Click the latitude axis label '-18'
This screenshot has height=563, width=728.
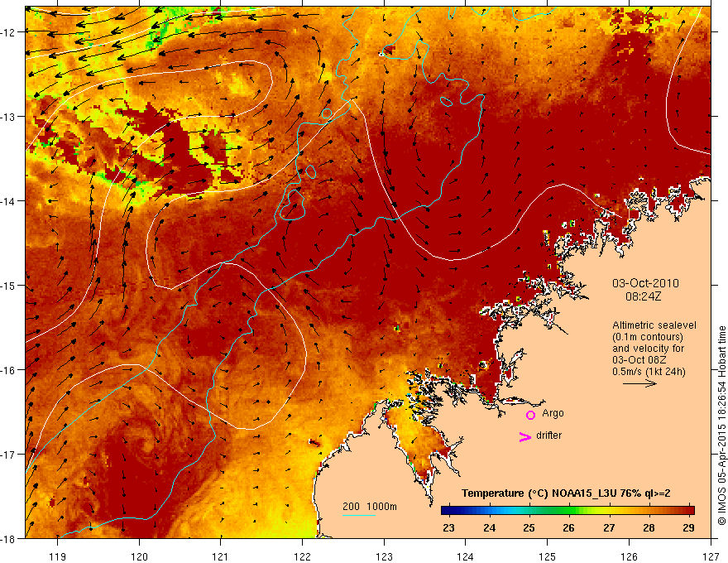(9, 539)
